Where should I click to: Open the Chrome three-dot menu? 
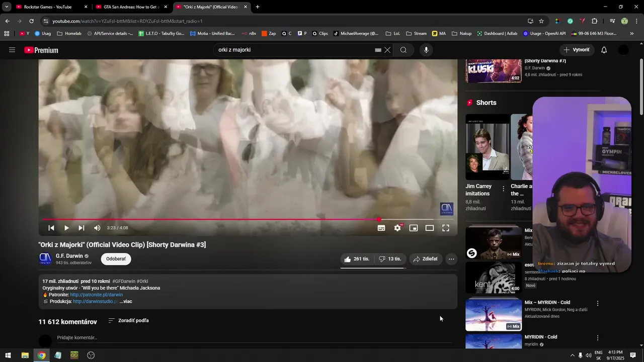click(x=637, y=21)
